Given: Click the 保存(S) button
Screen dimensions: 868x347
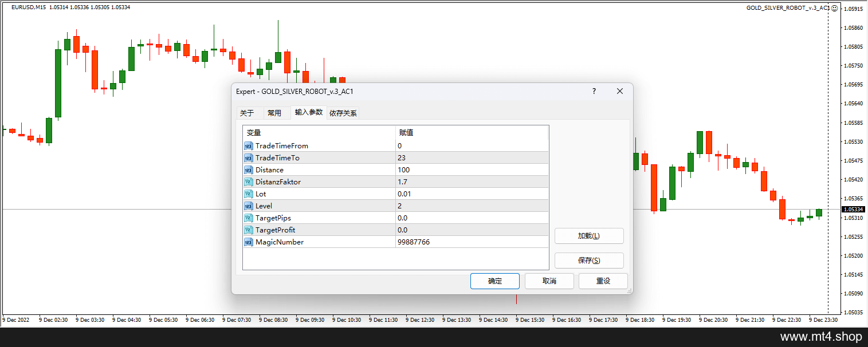Looking at the screenshot, I should pyautogui.click(x=589, y=261).
